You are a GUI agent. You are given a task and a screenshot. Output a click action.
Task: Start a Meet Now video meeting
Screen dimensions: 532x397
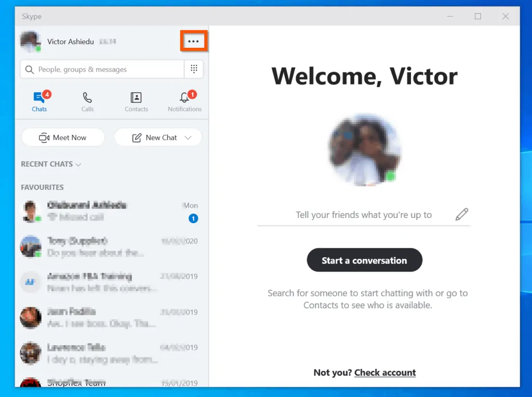63,138
